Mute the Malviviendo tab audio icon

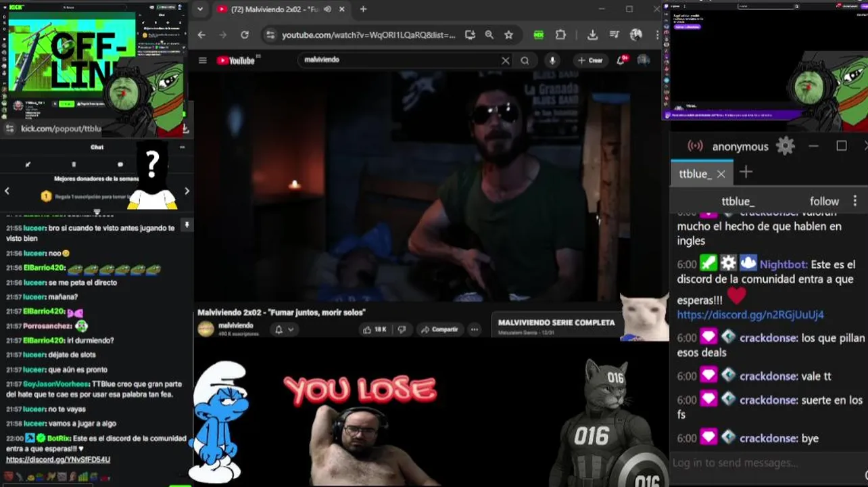tap(328, 9)
